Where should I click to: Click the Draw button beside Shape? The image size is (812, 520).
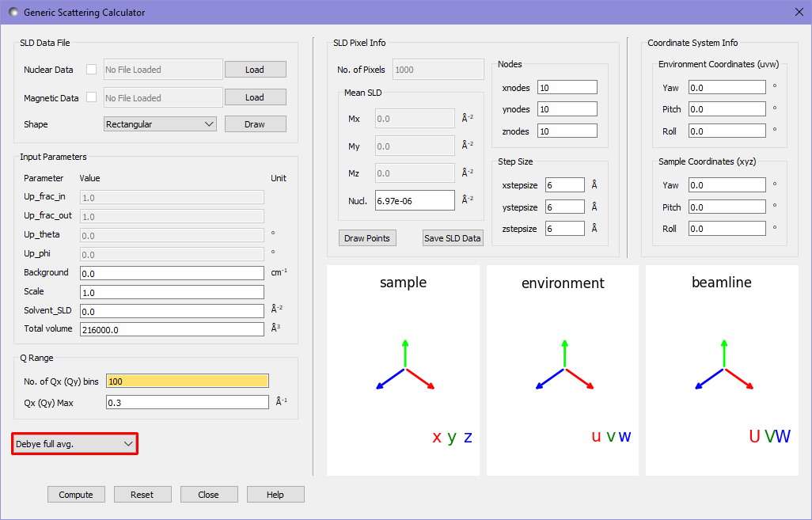255,124
